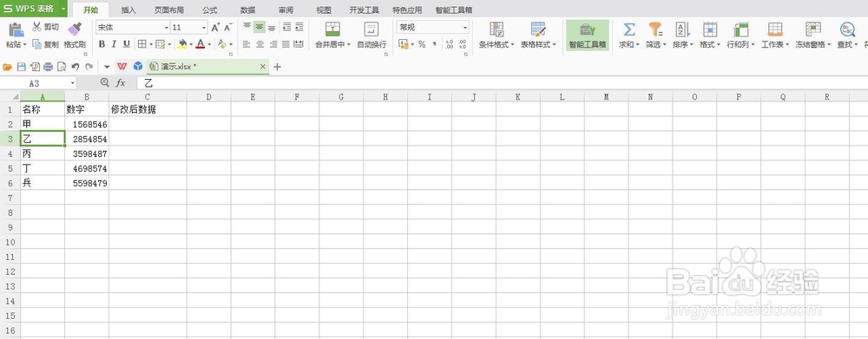Click the Rows and Columns (行和列) icon
This screenshot has width=868, height=339.
(740, 29)
